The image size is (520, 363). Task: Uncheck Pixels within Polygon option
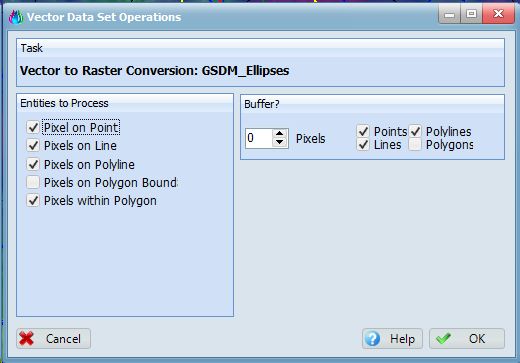coord(33,200)
